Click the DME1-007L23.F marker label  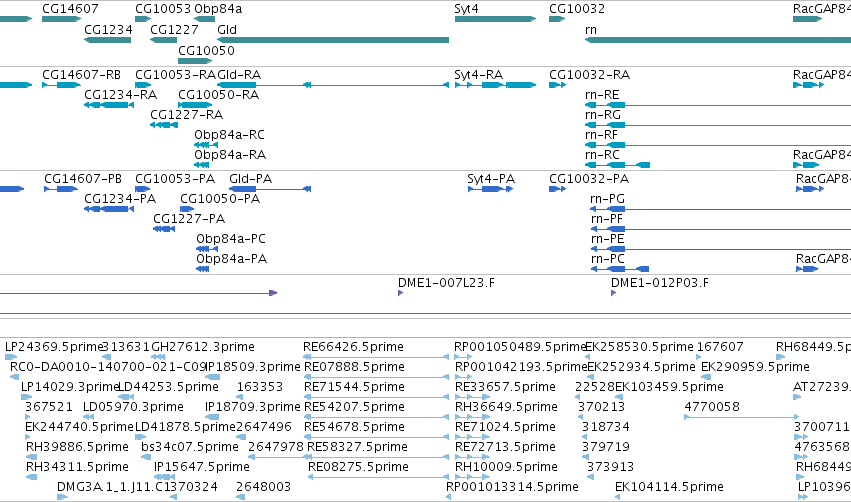point(446,283)
